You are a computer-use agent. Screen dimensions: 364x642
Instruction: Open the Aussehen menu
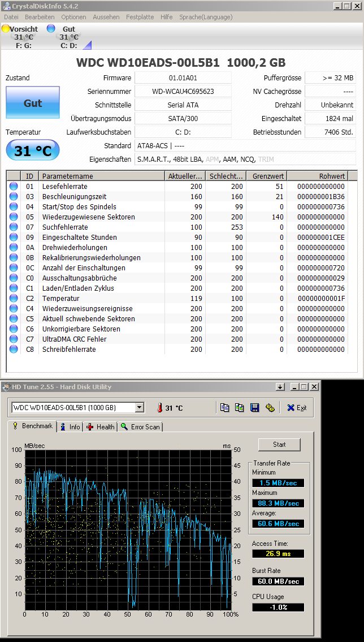[x=106, y=17]
